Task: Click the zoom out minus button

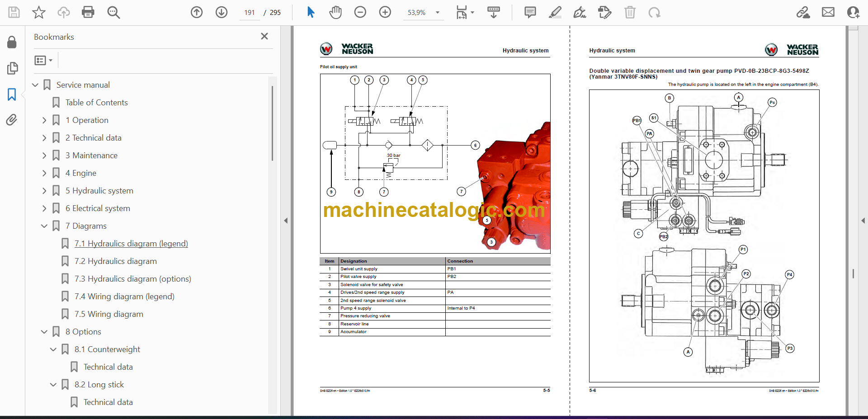Action: coord(360,12)
